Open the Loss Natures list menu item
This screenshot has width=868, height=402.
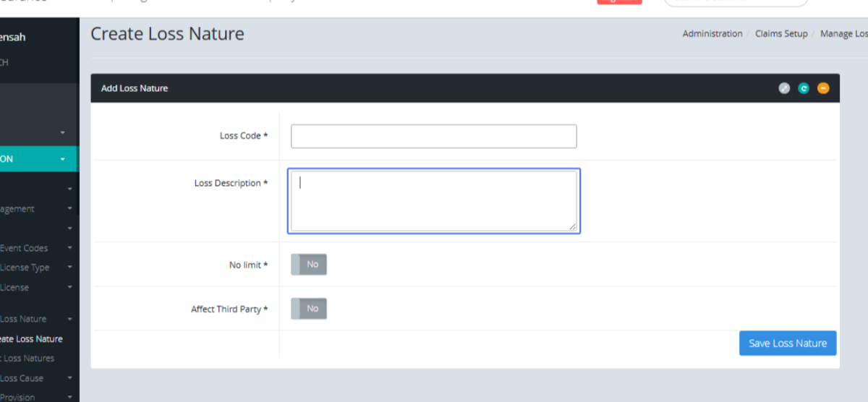click(x=29, y=358)
